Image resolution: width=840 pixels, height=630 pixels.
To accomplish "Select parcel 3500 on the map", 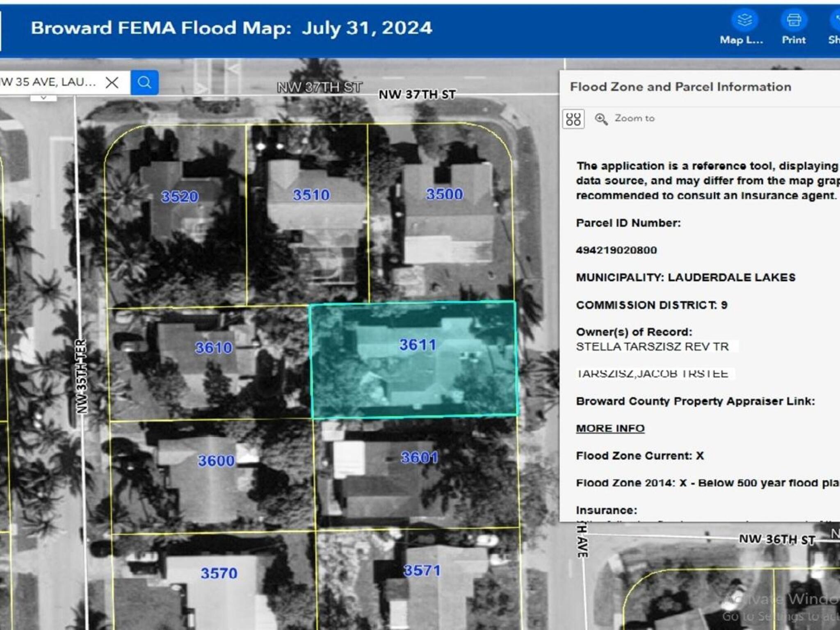I will coord(444,194).
